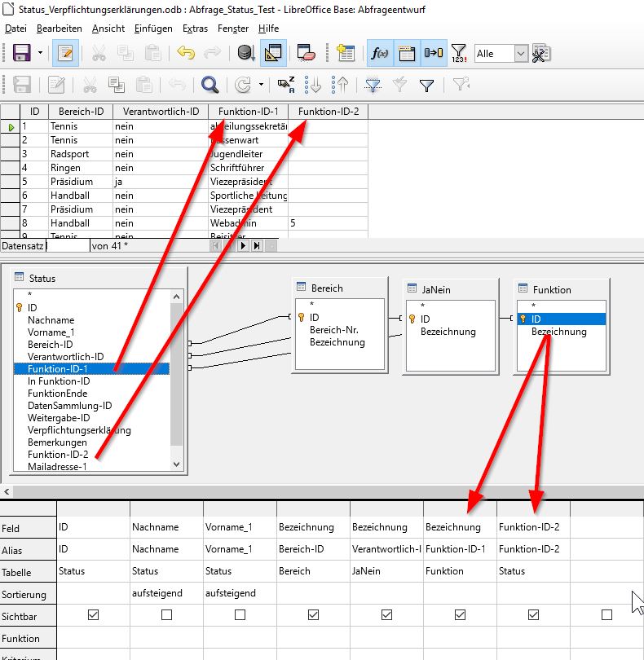This screenshot has height=660, width=644.
Task: Open the Sort dialog A-Z icon
Action: coord(286,85)
